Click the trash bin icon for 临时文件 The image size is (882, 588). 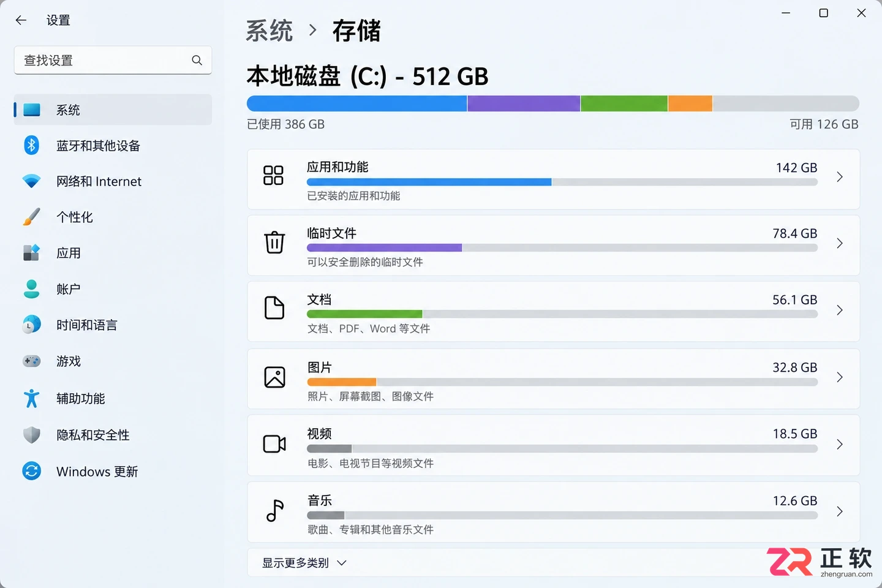click(274, 242)
